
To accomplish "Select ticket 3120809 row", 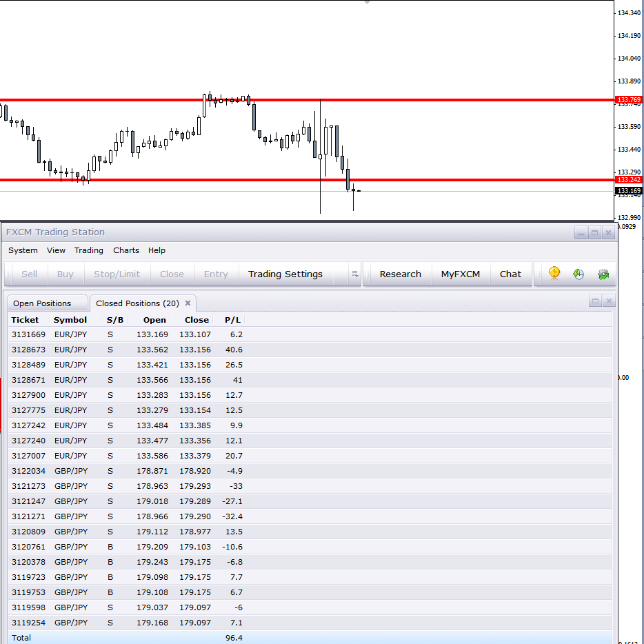I will pyautogui.click(x=310, y=532).
